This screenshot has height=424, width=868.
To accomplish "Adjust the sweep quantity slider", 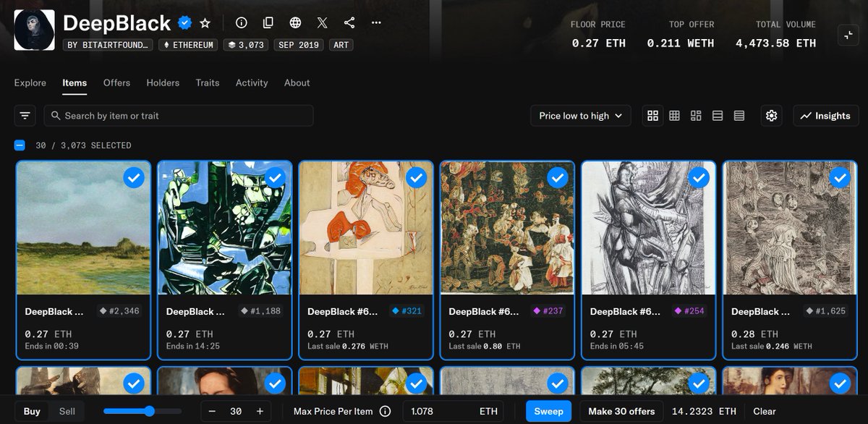I will click(x=150, y=411).
